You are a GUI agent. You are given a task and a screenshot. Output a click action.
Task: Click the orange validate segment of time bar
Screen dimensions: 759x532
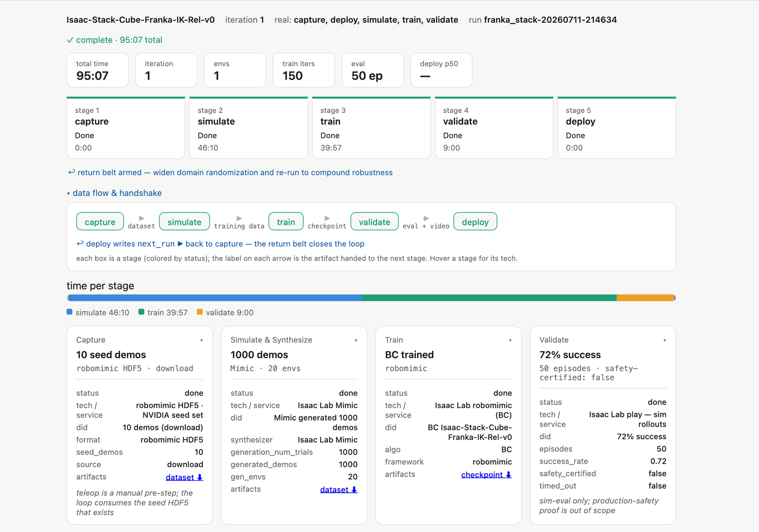point(646,298)
